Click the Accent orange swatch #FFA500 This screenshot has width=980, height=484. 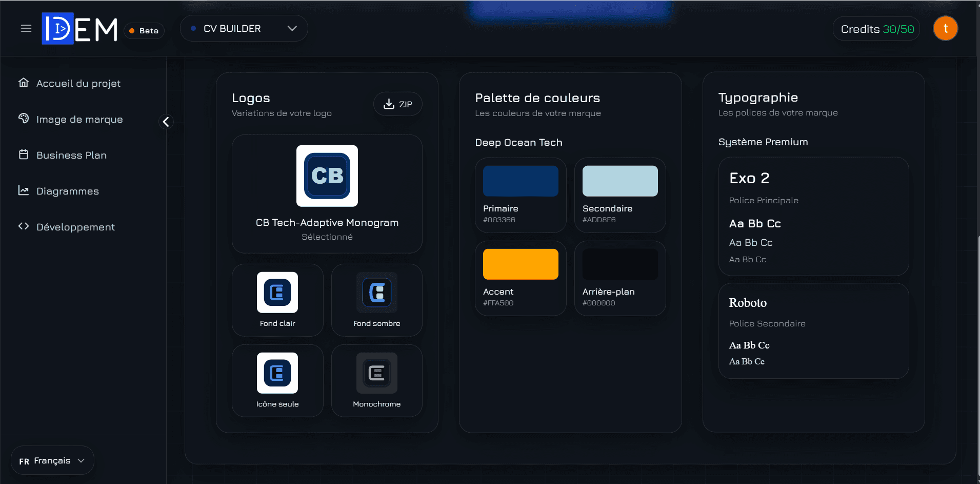tap(521, 264)
